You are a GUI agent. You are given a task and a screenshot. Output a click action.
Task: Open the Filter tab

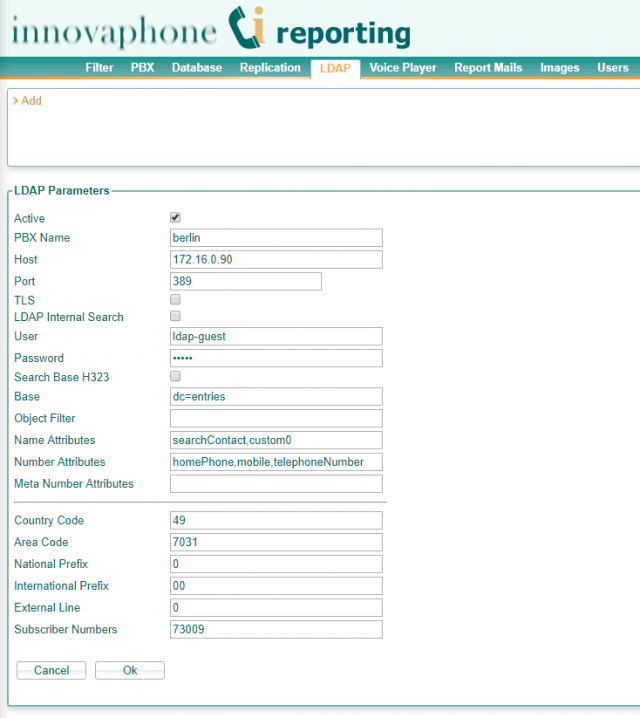pyautogui.click(x=99, y=68)
